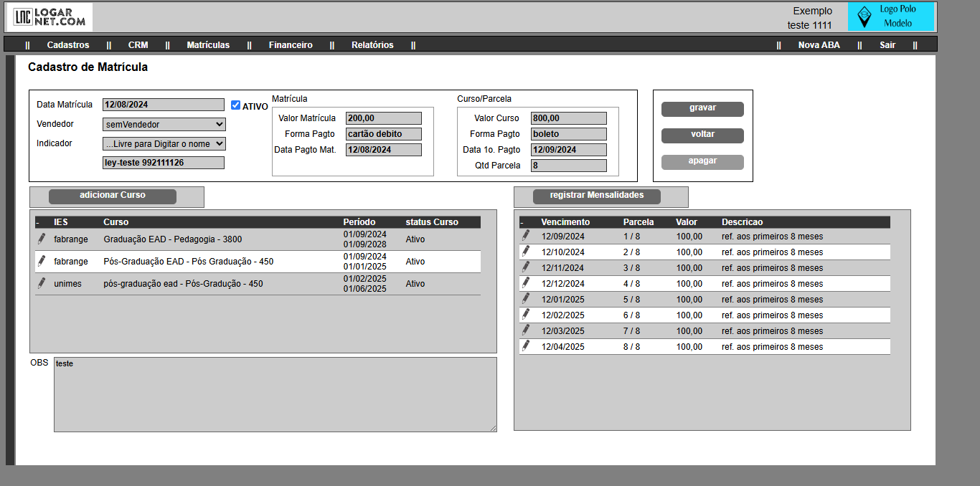The height and width of the screenshot is (486, 980).
Task: Click the Valor Curso field
Action: [x=569, y=118]
